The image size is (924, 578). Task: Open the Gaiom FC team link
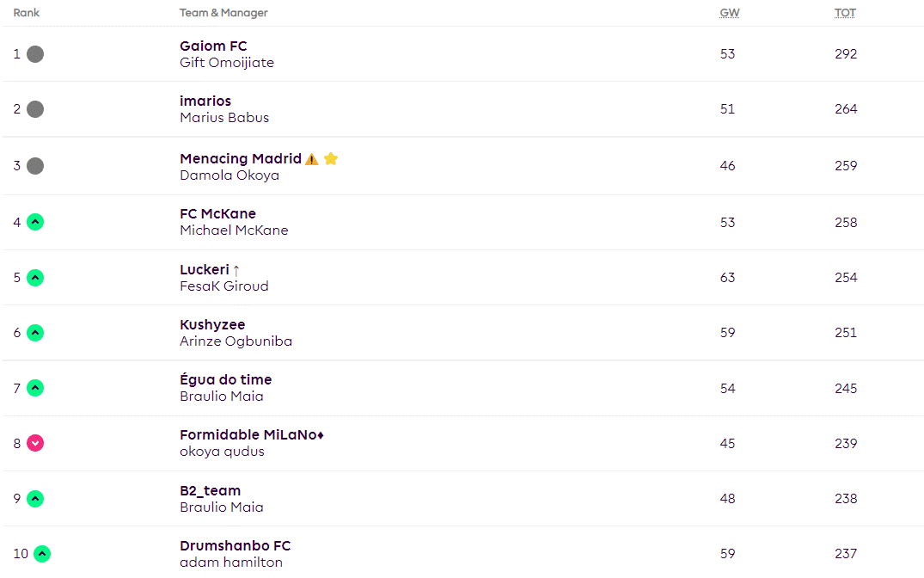213,46
